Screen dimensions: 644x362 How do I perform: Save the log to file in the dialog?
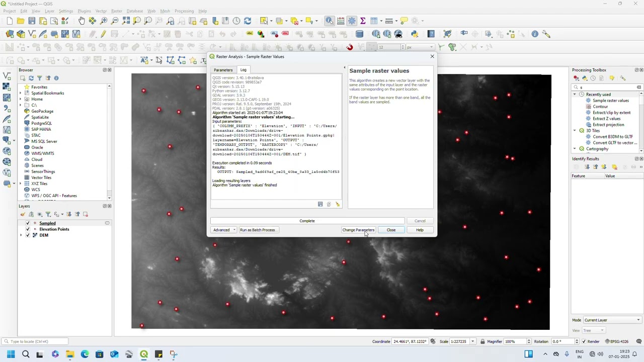coord(320,204)
